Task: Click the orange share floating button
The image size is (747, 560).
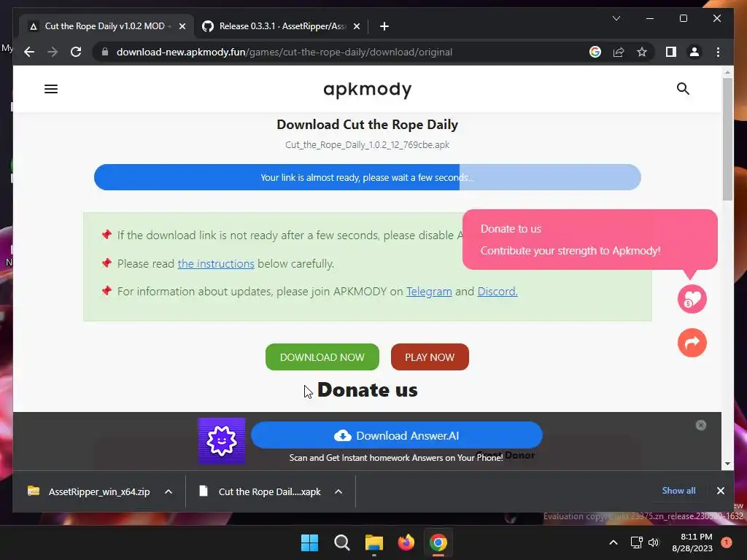Action: tap(692, 343)
